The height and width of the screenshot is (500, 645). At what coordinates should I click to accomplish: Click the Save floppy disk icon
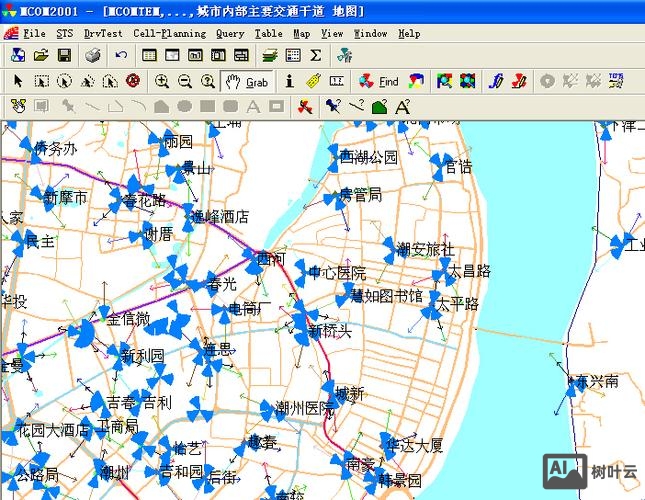[63, 55]
